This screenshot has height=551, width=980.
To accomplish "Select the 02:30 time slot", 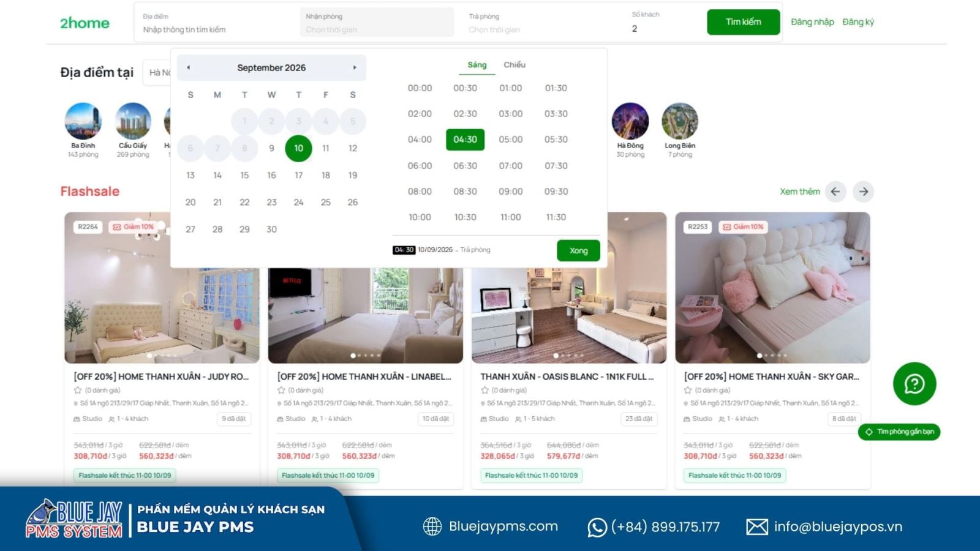I will [466, 114].
